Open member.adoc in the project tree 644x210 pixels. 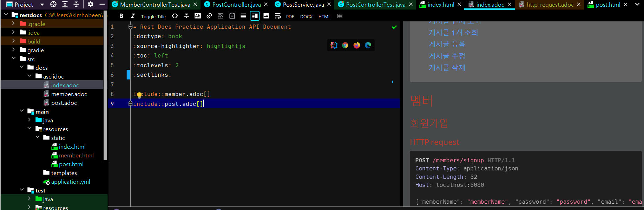point(69,94)
